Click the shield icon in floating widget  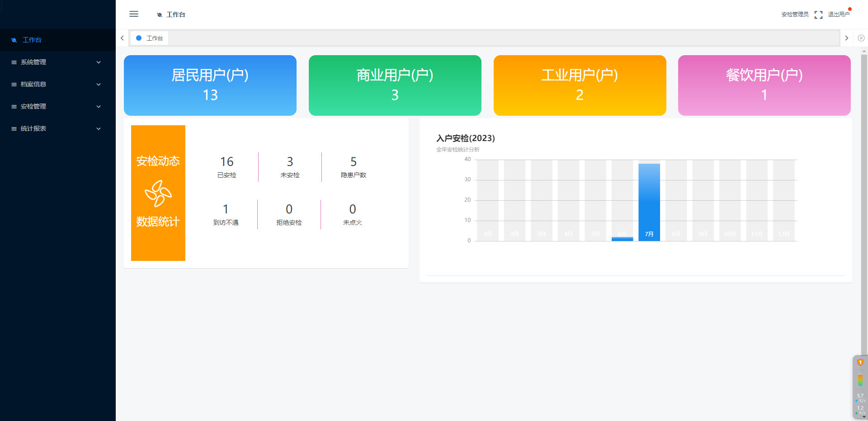tap(860, 362)
